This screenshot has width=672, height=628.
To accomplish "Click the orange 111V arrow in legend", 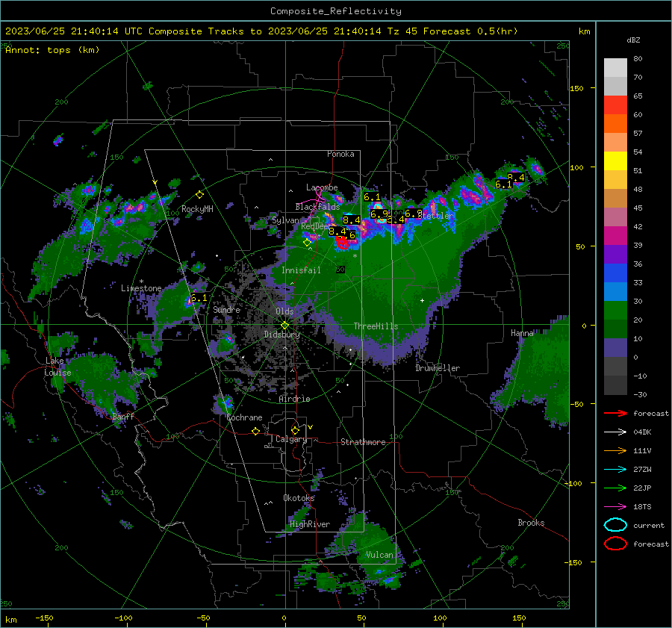I will 615,450.
